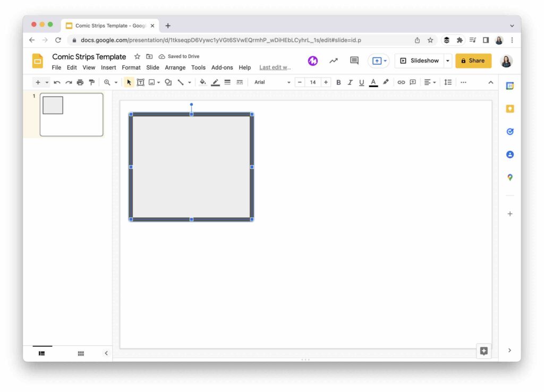The width and height of the screenshot is (544, 392).
Task: Toggle italic formatting
Action: 350,82
